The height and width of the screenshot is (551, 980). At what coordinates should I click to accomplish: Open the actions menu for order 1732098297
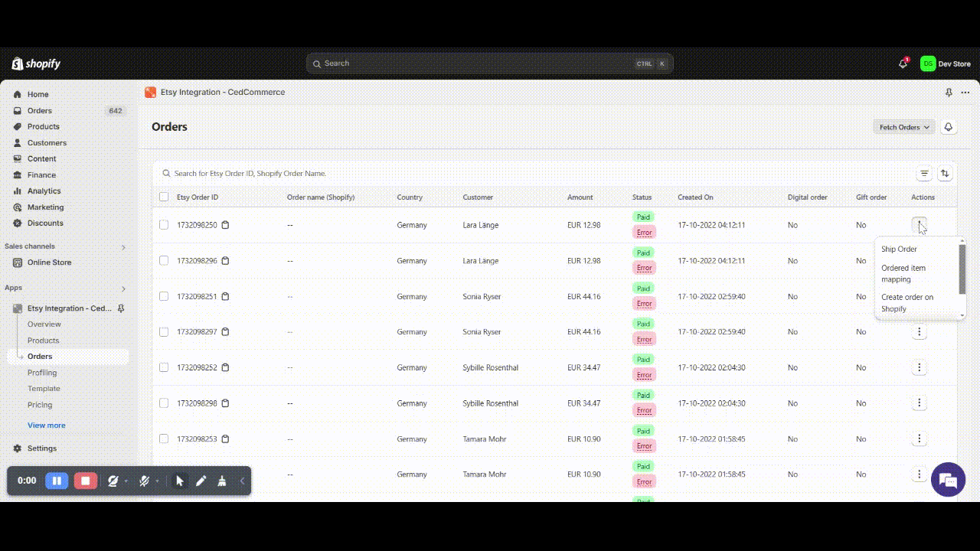(x=920, y=332)
